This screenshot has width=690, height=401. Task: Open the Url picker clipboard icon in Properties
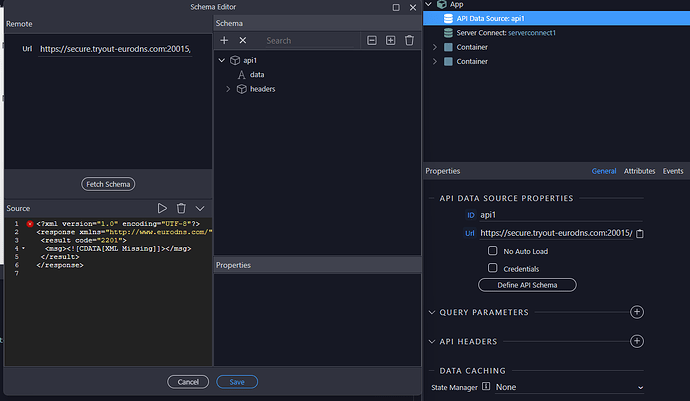640,234
